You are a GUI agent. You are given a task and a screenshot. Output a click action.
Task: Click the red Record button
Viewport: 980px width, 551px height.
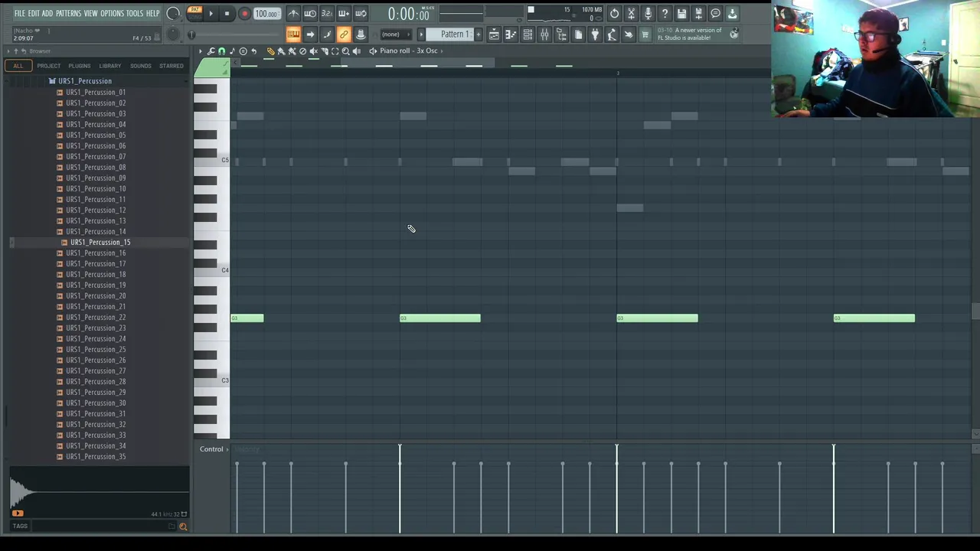[244, 14]
